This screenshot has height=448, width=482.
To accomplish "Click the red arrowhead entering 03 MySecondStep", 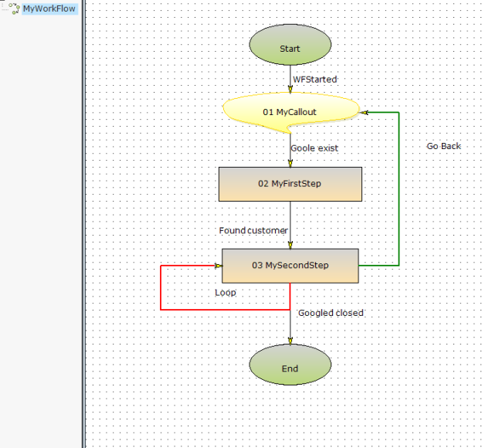I will [x=219, y=266].
